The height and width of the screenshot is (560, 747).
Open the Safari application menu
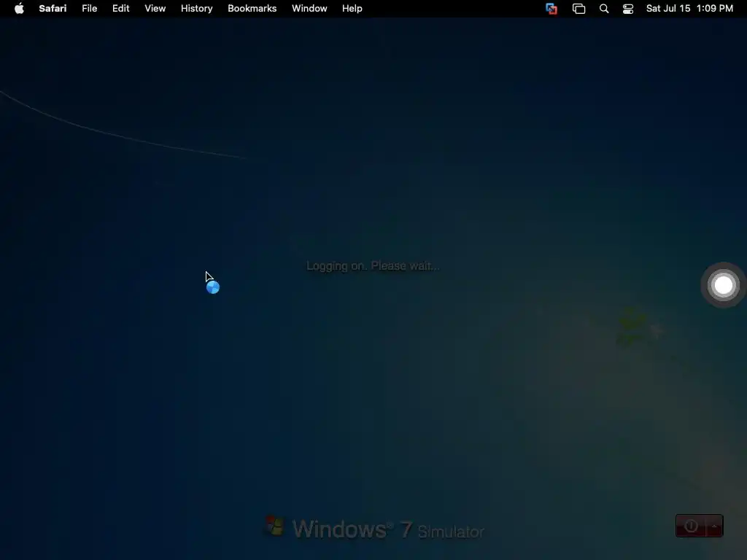(53, 9)
